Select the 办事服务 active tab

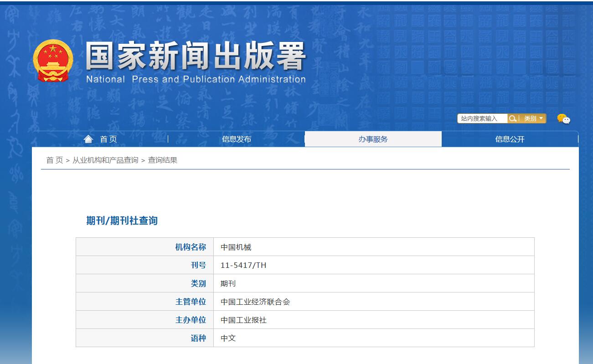point(373,139)
